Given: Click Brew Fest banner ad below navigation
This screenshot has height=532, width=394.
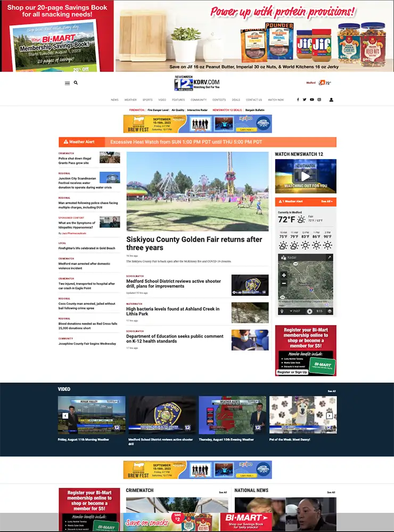Looking at the screenshot, I should tap(198, 124).
